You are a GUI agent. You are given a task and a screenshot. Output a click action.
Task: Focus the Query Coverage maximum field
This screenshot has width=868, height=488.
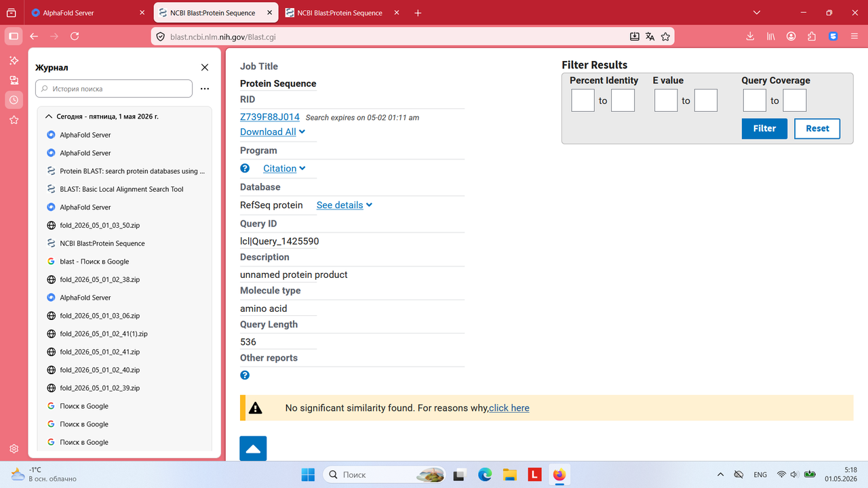795,100
